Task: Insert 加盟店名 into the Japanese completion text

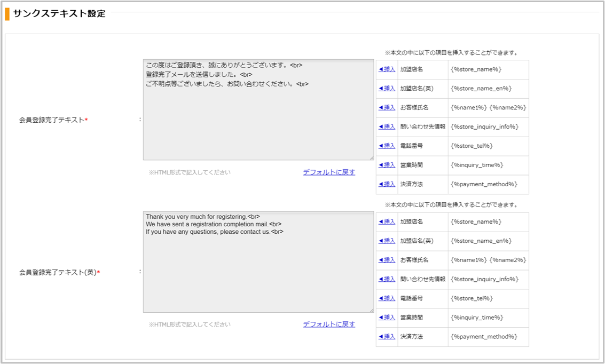Action: click(387, 69)
